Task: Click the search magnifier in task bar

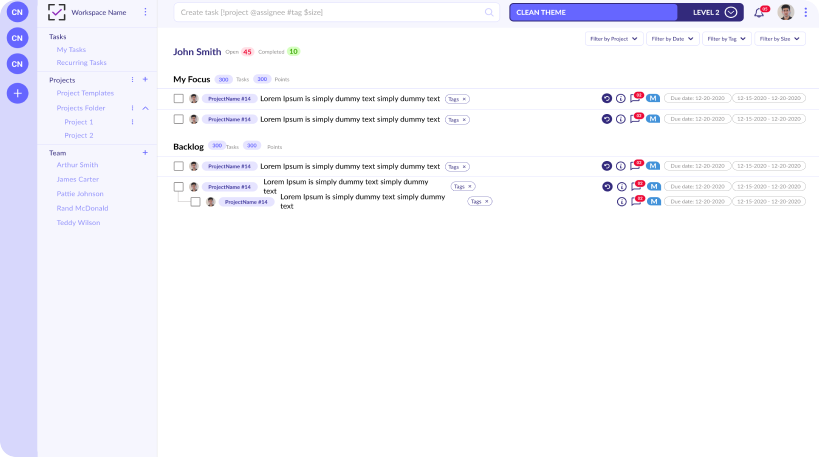Action: [489, 12]
